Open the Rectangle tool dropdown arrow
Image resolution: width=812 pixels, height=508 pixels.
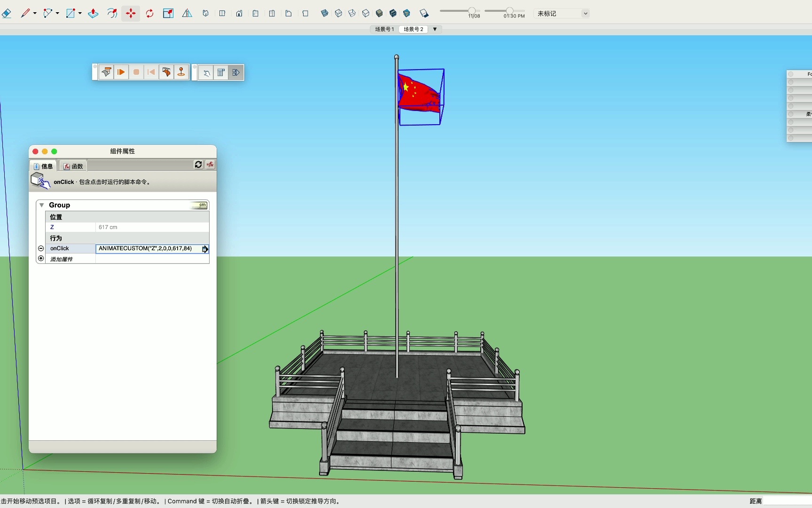(80, 14)
